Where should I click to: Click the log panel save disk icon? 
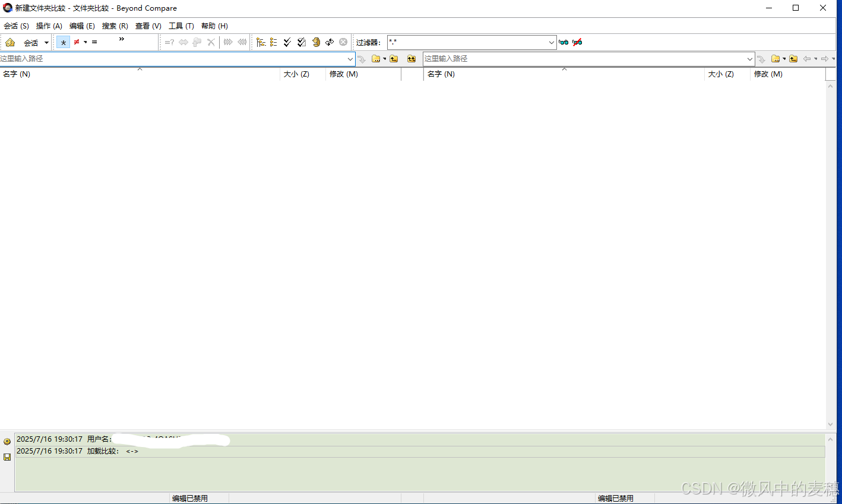[x=7, y=457]
